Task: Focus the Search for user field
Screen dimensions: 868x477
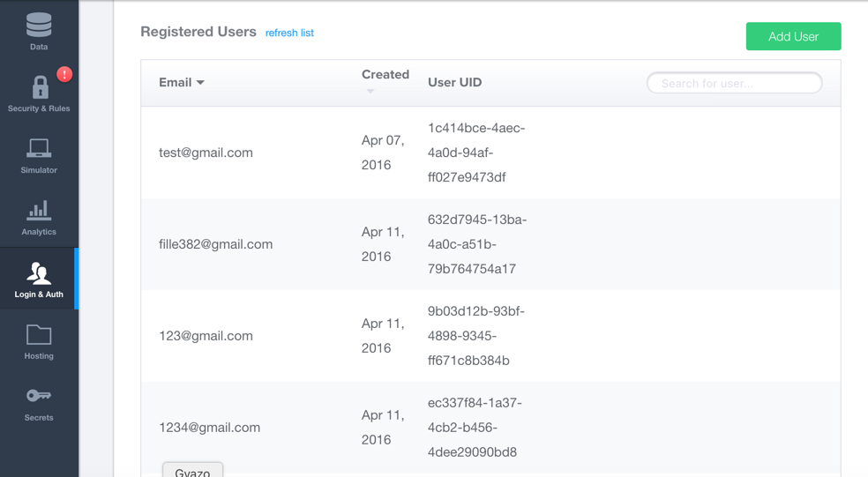Action: pos(734,83)
